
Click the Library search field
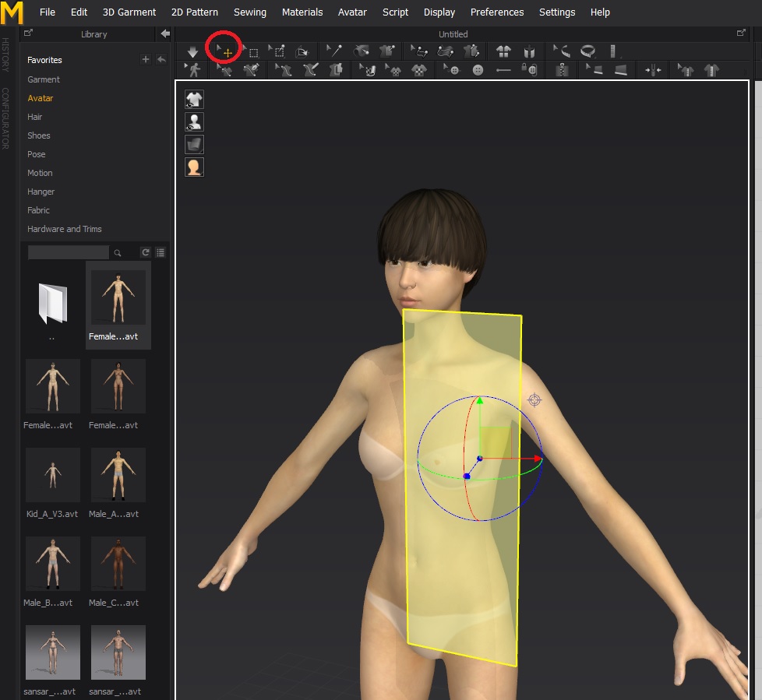pyautogui.click(x=69, y=252)
